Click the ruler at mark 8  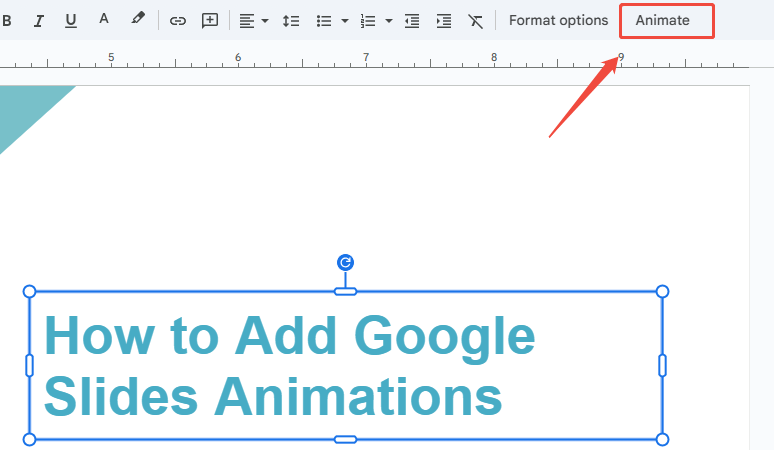(494, 58)
